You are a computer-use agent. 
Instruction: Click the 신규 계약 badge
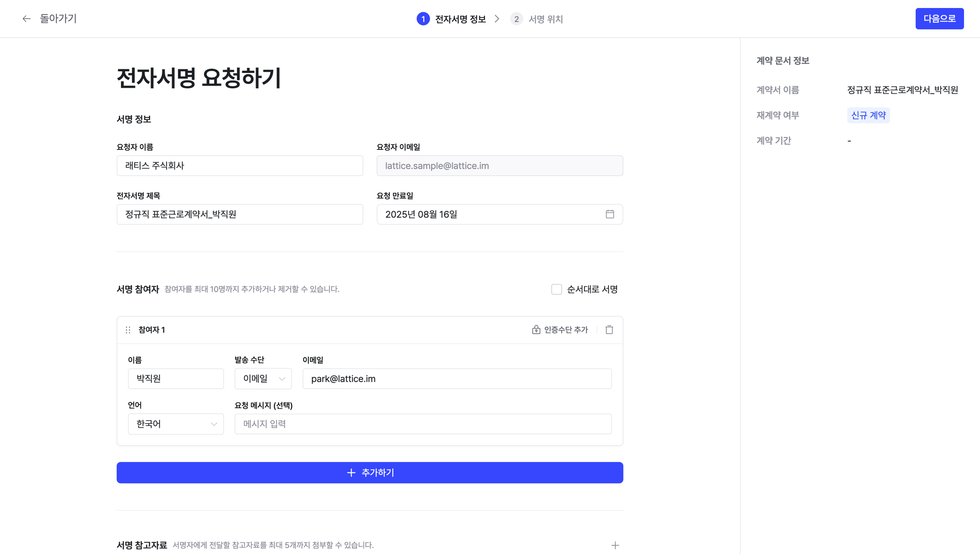[x=868, y=115]
